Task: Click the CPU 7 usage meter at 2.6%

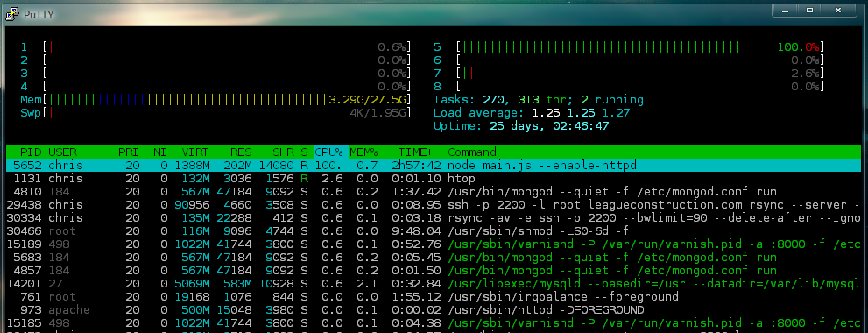Action: coord(629,73)
